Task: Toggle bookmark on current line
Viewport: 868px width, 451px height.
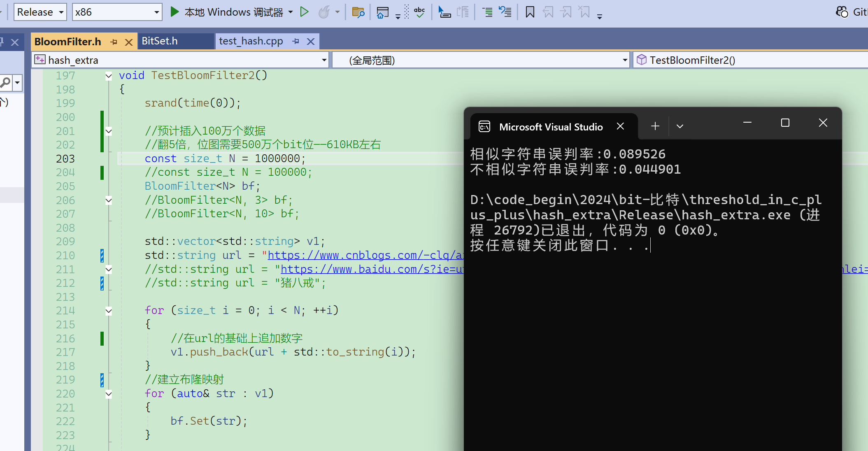Action: coord(530,12)
